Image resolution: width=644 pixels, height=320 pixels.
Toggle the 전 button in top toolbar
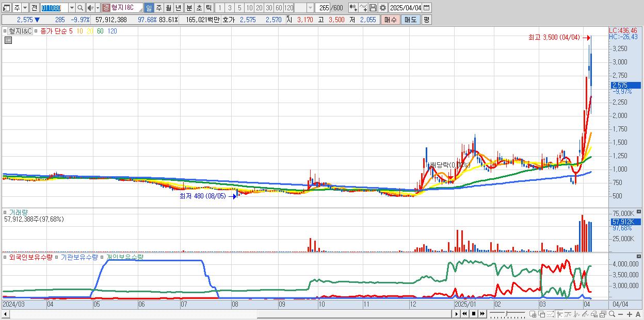click(x=35, y=8)
